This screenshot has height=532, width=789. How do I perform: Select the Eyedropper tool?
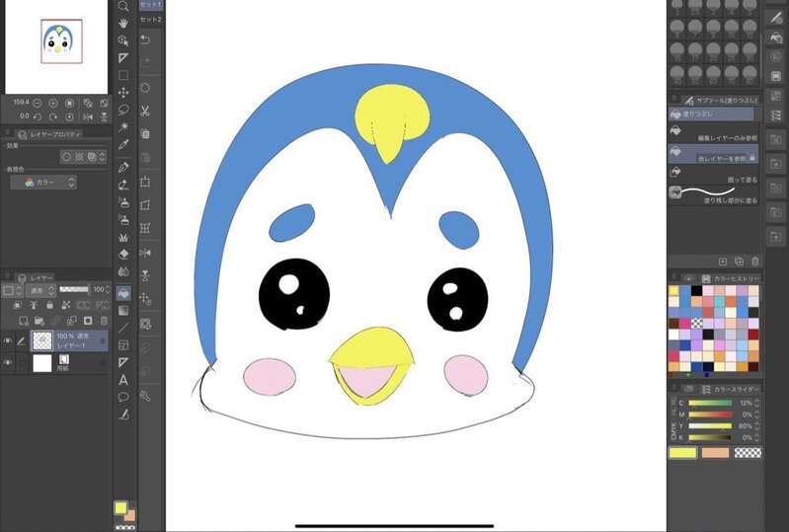tap(123, 144)
